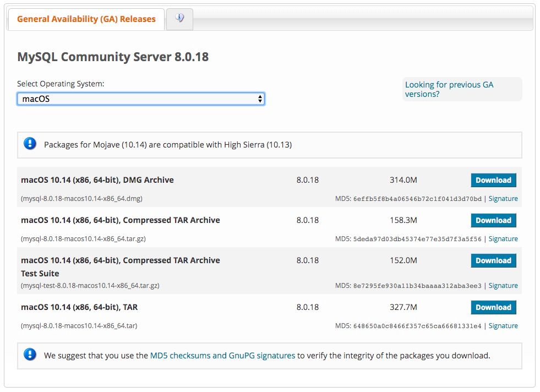
Task: Download the 327.7M TAR package
Action: click(x=493, y=307)
